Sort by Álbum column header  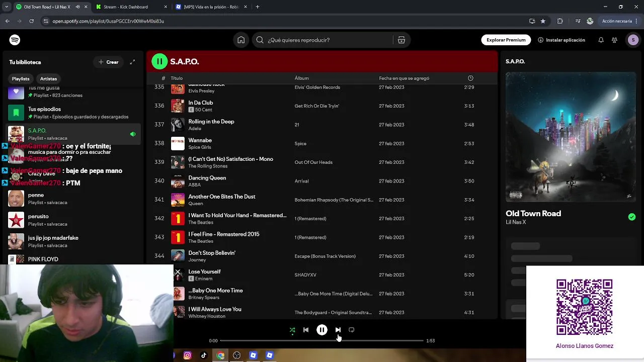301,78
